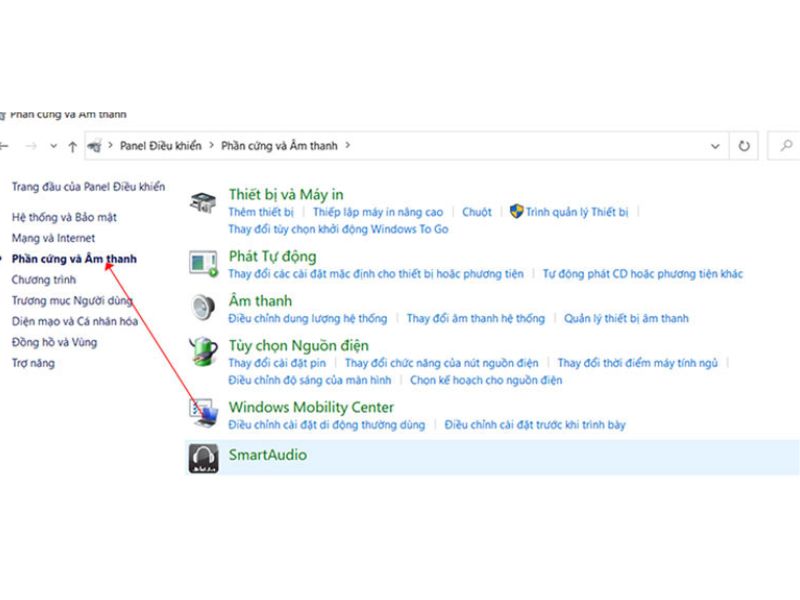Click the Chuột mouse settings link
Image resolution: width=800 pixels, height=600 pixels.
pyautogui.click(x=477, y=212)
